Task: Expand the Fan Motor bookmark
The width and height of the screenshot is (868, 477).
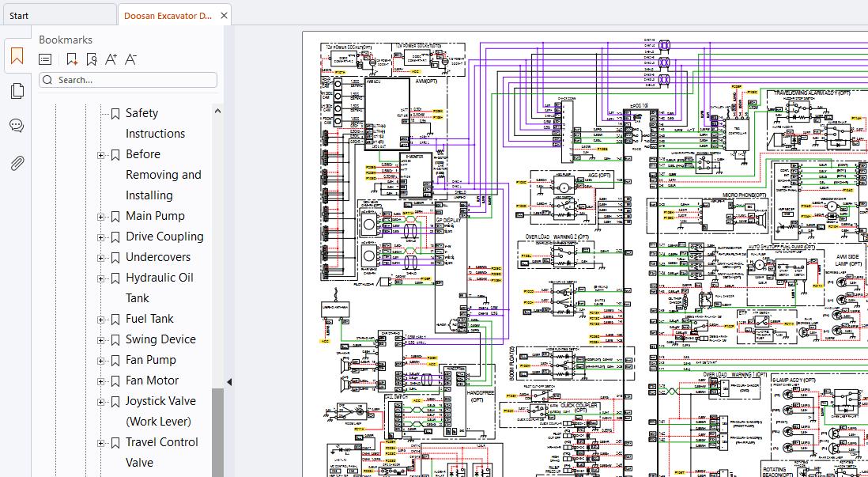Action: pyautogui.click(x=100, y=382)
